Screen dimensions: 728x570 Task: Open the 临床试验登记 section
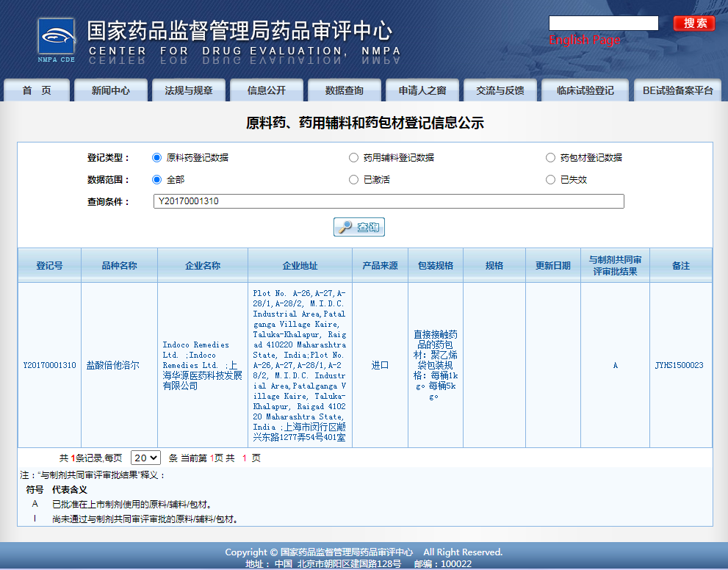[585, 90]
